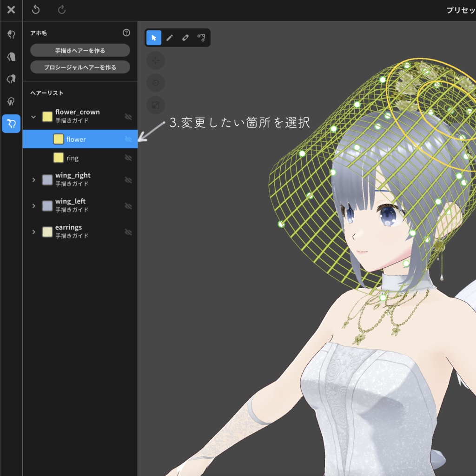Activate the eraser tool
476x476 pixels.
(185, 38)
